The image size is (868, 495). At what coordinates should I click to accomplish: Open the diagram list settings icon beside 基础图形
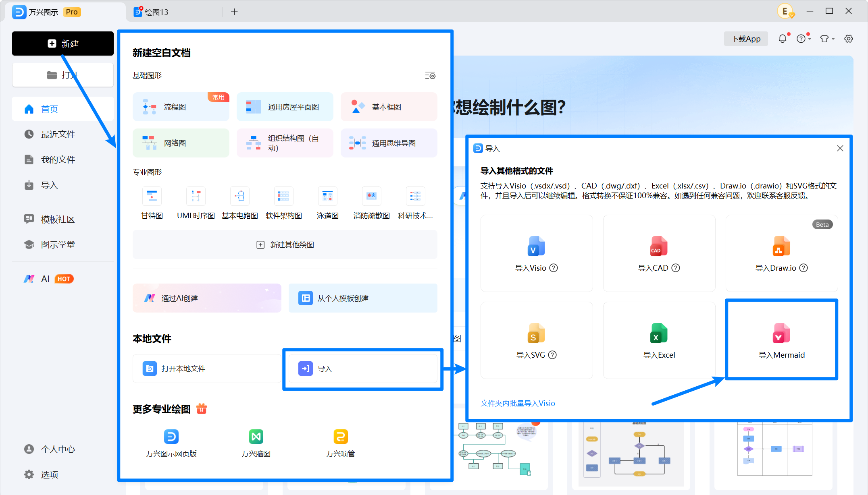430,76
